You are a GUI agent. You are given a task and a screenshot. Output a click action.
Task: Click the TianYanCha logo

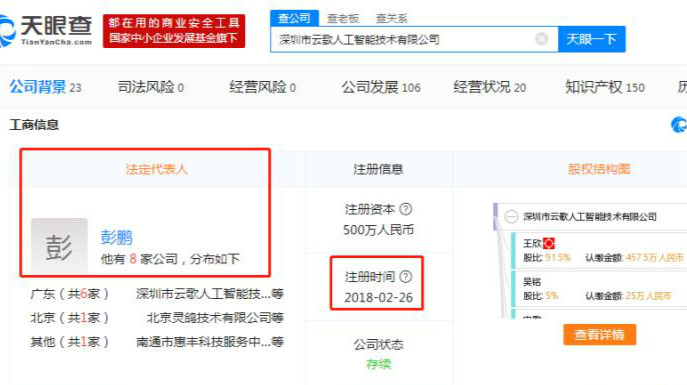(46, 30)
